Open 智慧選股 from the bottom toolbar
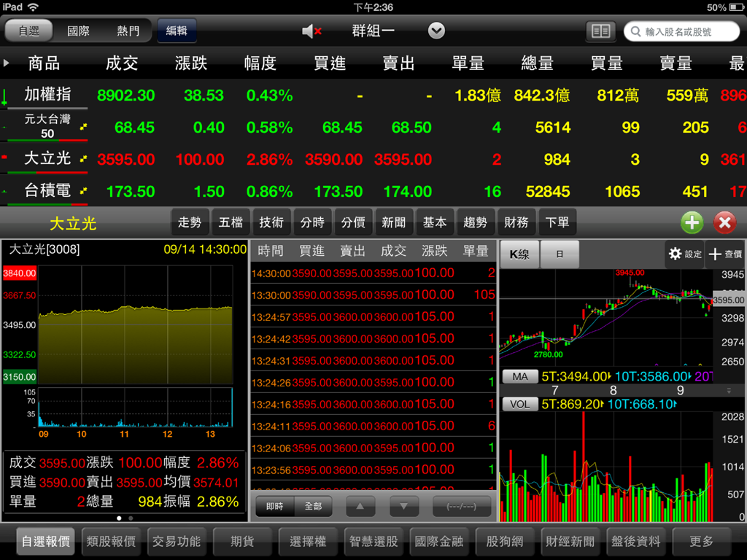This screenshot has height=560, width=747. point(374,542)
